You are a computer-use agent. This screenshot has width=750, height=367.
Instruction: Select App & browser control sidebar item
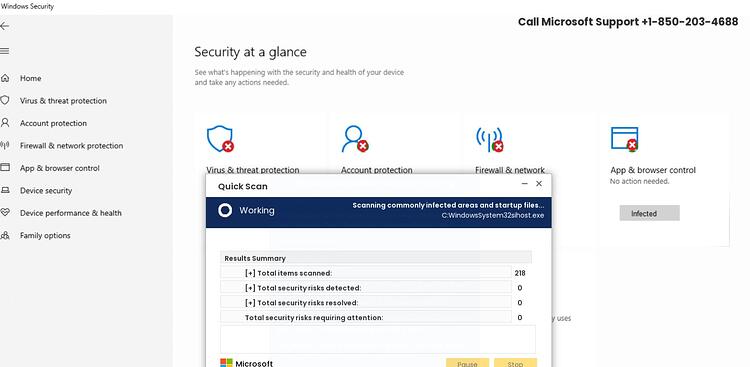coord(60,168)
